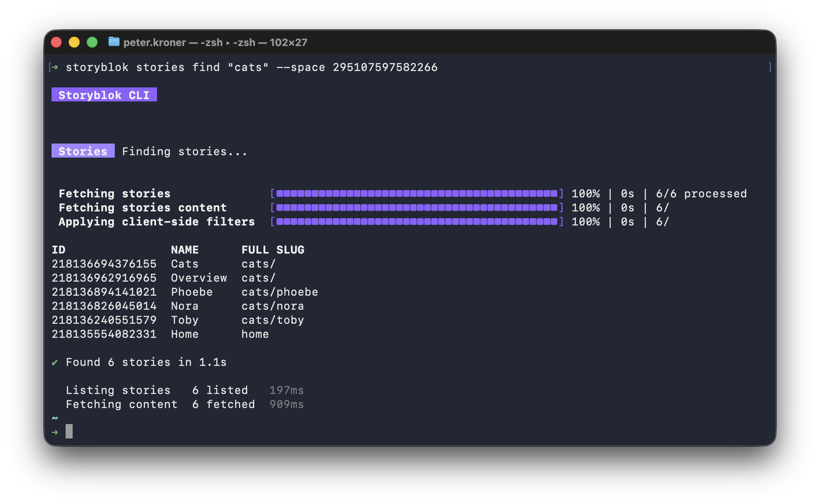Click the '6 fetched' count
The image size is (820, 504).
(x=223, y=404)
